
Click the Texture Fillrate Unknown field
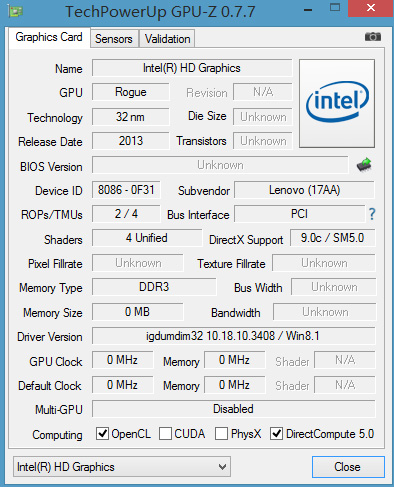pyautogui.click(x=324, y=263)
